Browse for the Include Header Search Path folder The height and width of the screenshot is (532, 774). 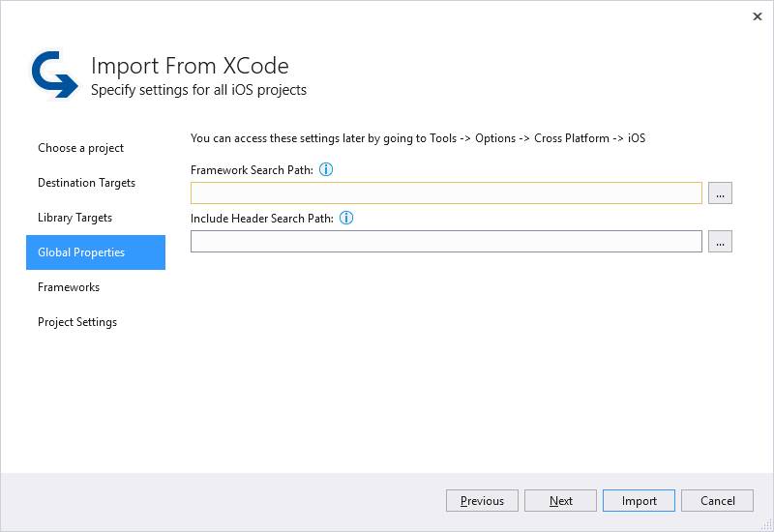(720, 241)
